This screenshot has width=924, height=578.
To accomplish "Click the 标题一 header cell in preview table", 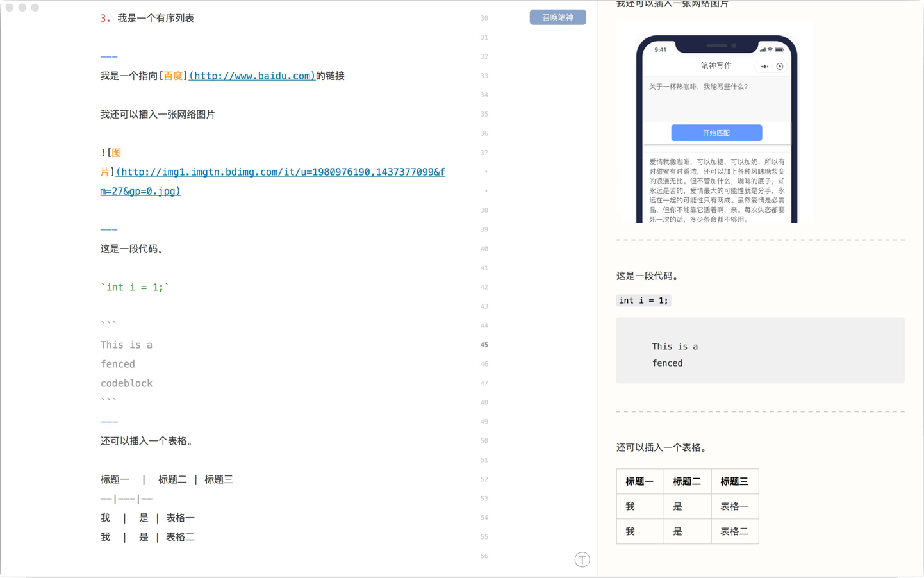I will 640,481.
